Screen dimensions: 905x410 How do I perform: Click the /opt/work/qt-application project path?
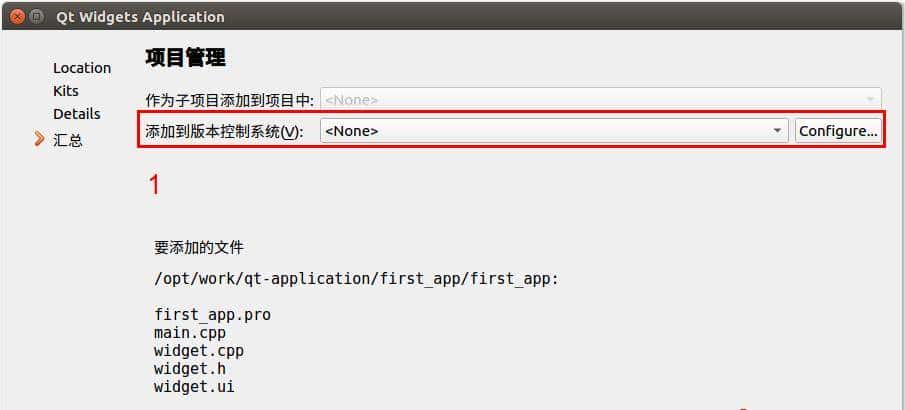[x=355, y=278]
